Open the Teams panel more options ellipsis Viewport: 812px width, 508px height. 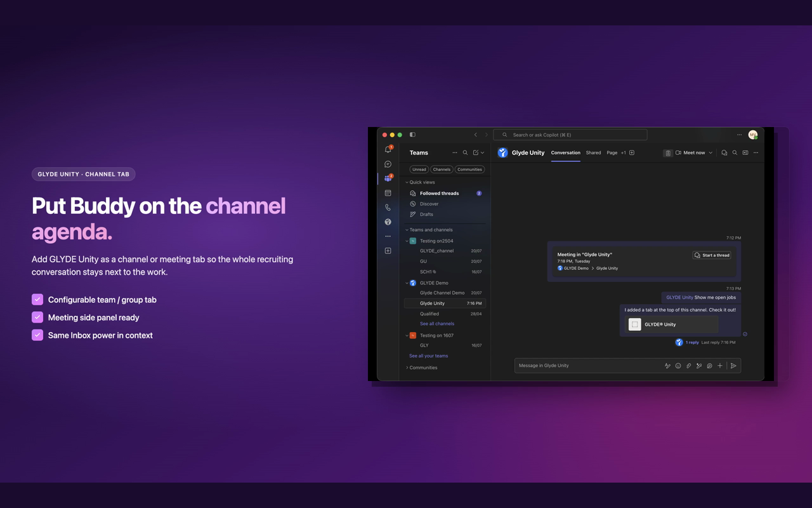coord(455,153)
